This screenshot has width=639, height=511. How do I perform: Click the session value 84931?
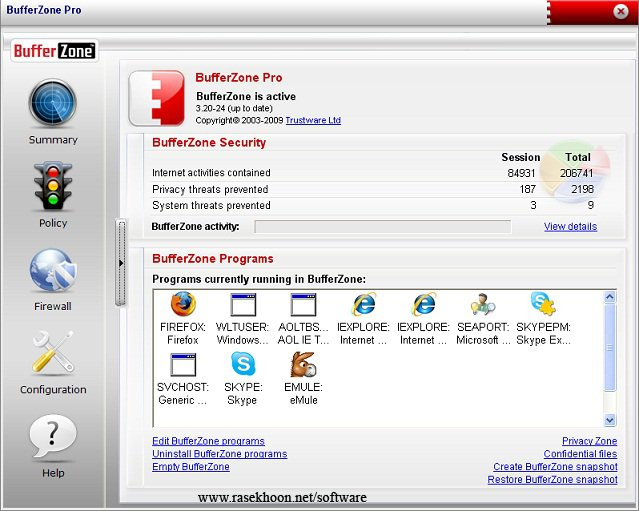coord(521,173)
